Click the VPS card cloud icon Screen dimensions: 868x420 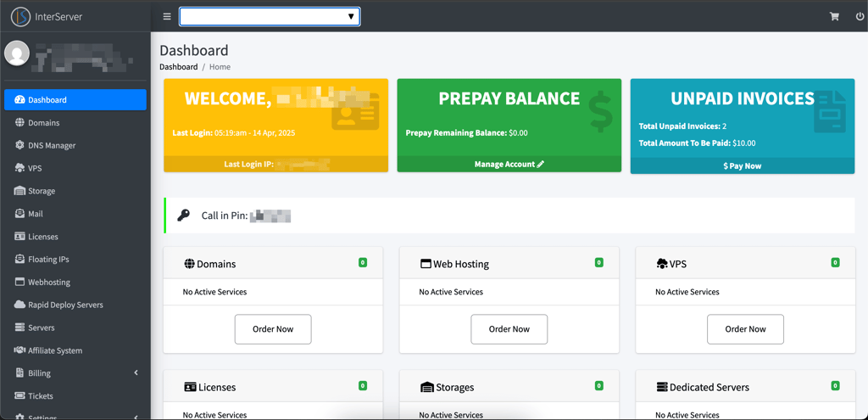tap(662, 264)
